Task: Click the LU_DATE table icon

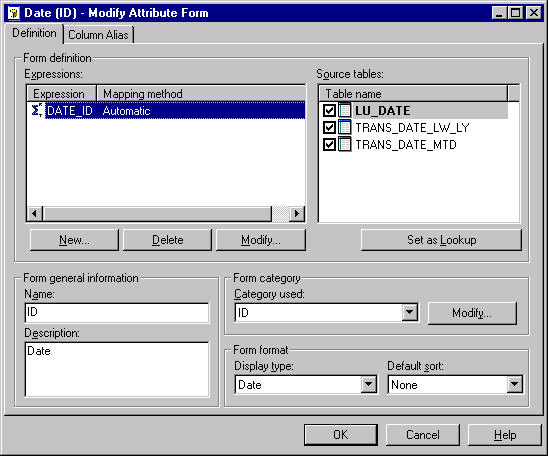Action: point(345,110)
